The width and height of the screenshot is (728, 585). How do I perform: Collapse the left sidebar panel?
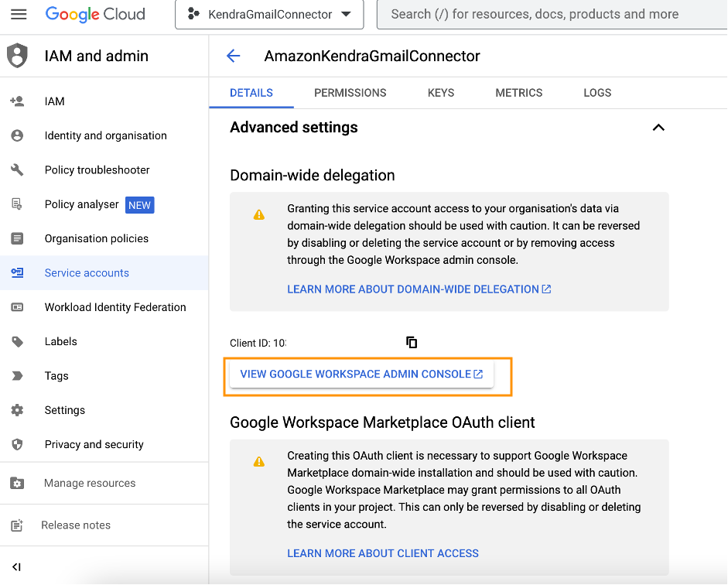tap(16, 567)
